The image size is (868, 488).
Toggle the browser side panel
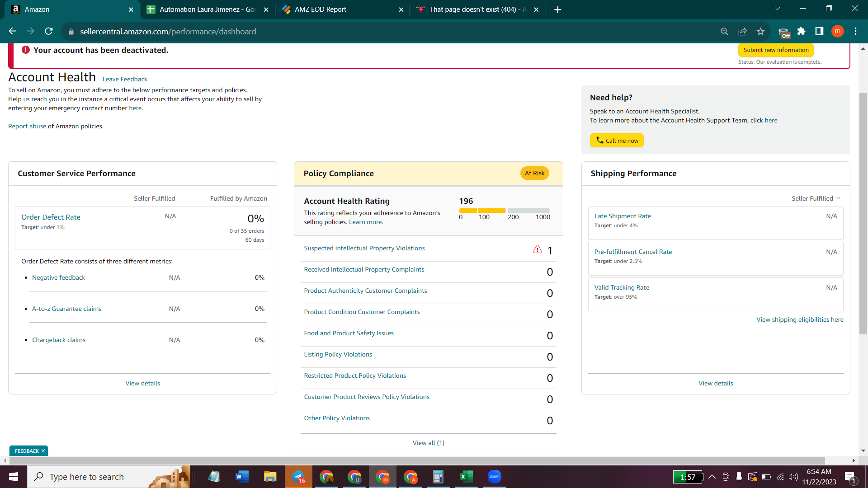(819, 31)
